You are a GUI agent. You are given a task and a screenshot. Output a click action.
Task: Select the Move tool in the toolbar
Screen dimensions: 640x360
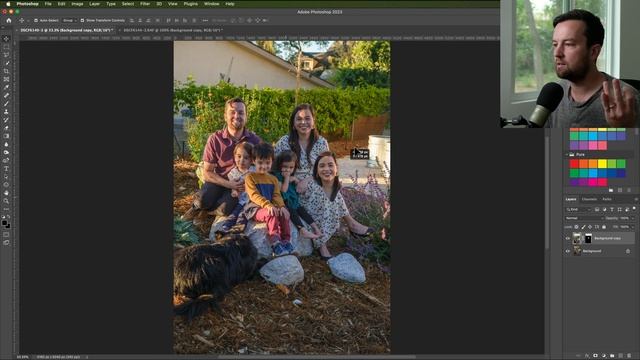pyautogui.click(x=6, y=39)
